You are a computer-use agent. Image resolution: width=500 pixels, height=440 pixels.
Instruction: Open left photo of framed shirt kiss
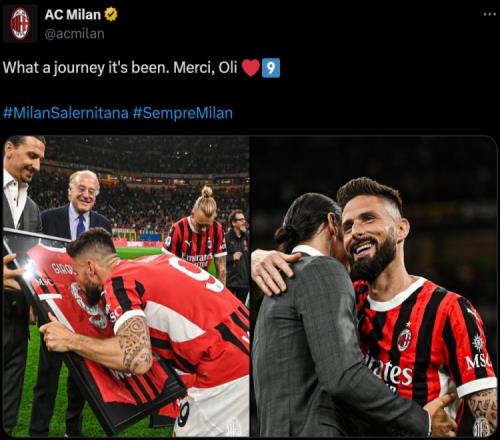coord(126,286)
